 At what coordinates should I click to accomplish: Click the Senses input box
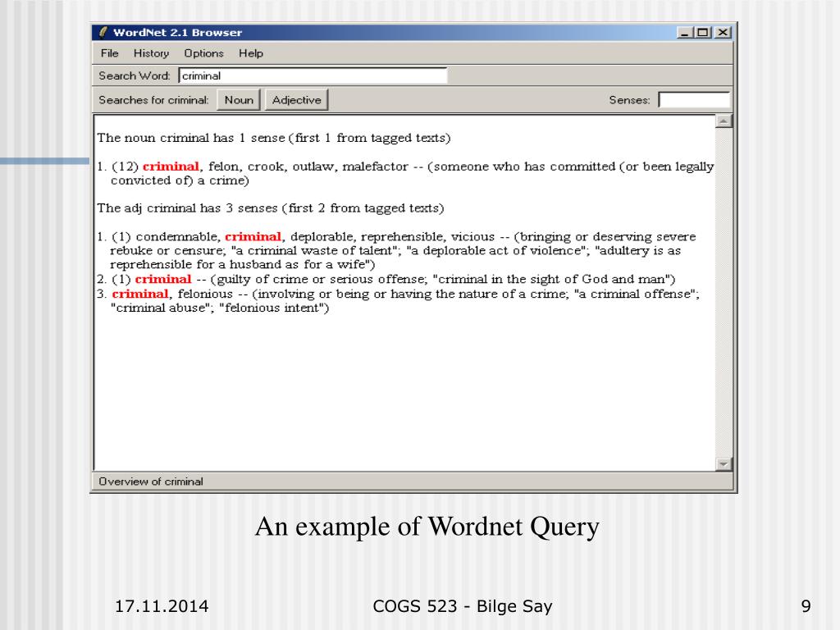pyautogui.click(x=694, y=99)
